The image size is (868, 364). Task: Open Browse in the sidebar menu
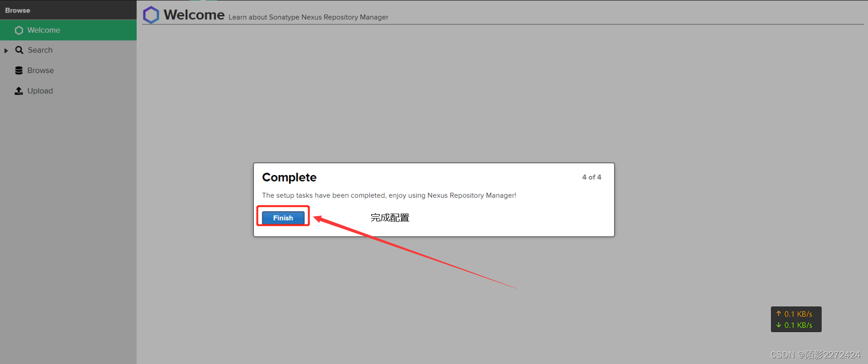(68, 71)
